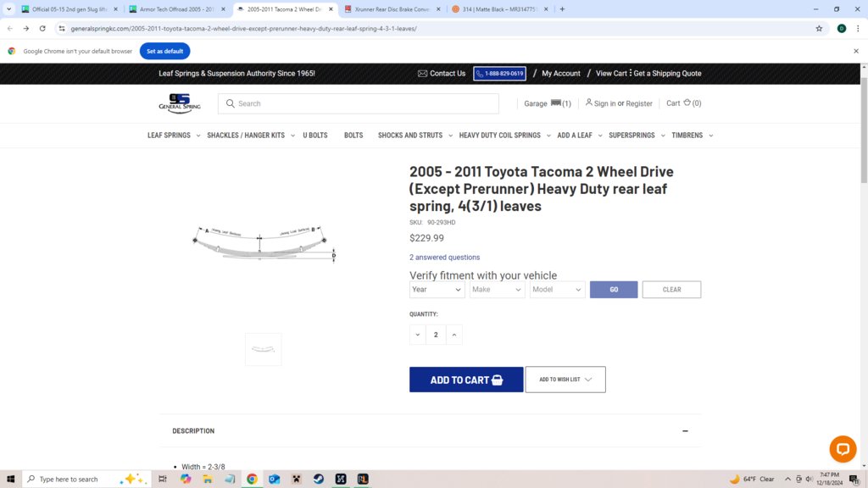
Task: Dismiss default browser notification bar
Action: (856, 51)
